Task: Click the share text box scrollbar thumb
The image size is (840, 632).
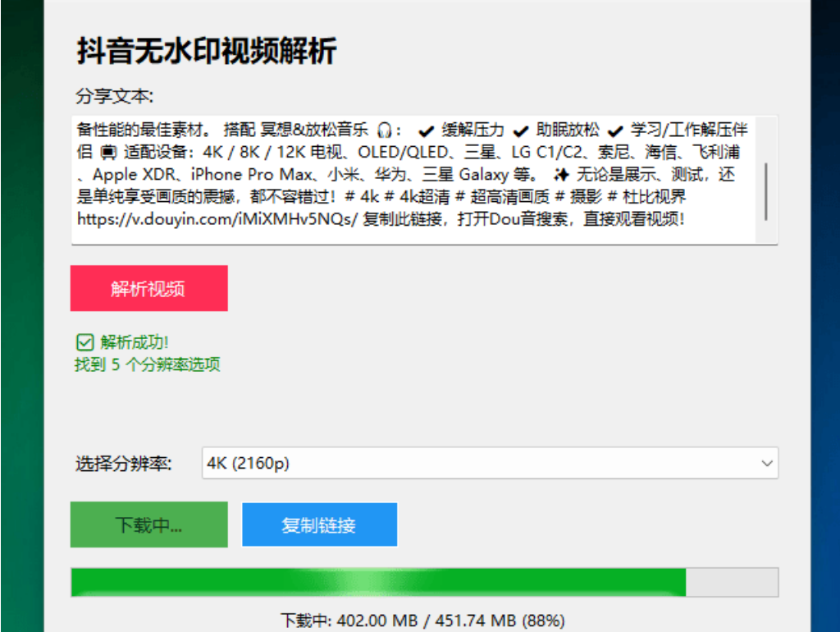Action: (x=766, y=190)
